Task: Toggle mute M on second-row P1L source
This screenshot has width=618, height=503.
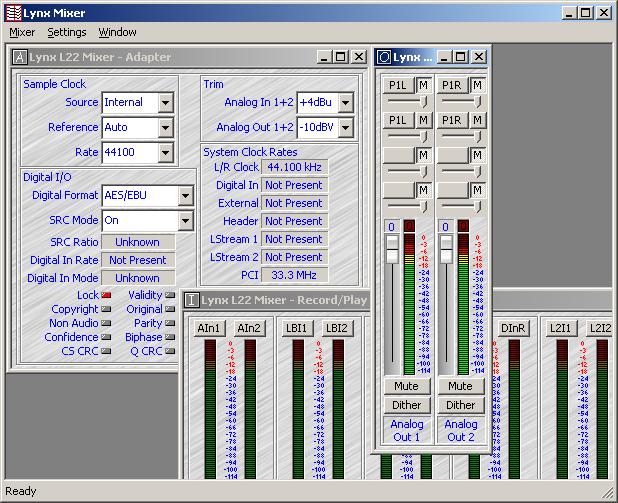Action: tap(423, 120)
